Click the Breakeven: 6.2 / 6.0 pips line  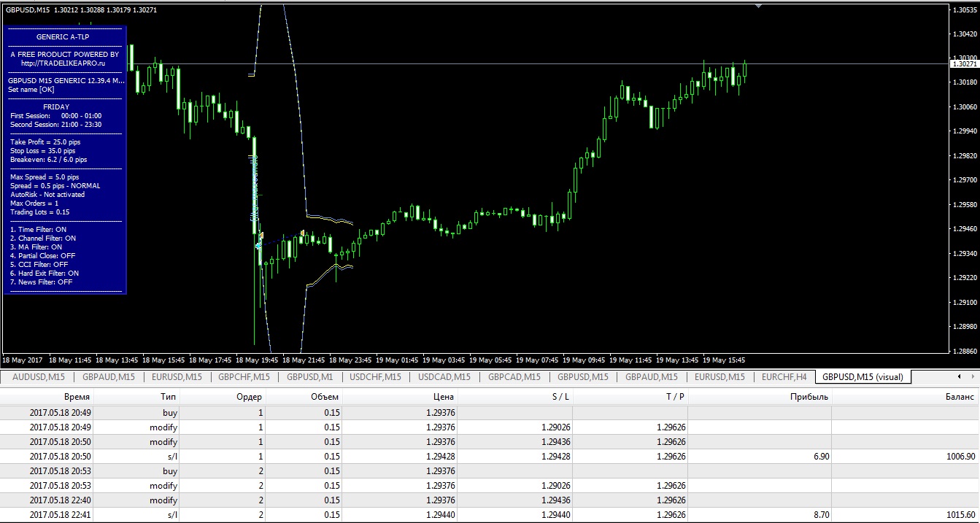48,160
